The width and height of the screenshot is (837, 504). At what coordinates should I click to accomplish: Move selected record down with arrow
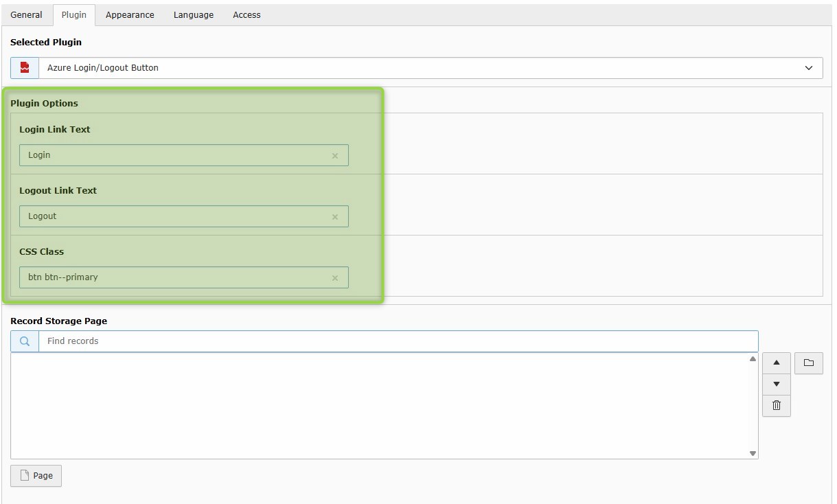777,384
